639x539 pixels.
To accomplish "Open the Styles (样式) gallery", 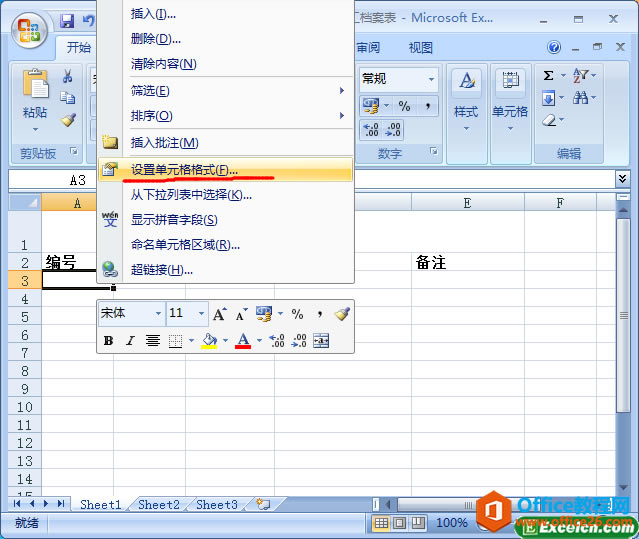I will [x=466, y=114].
